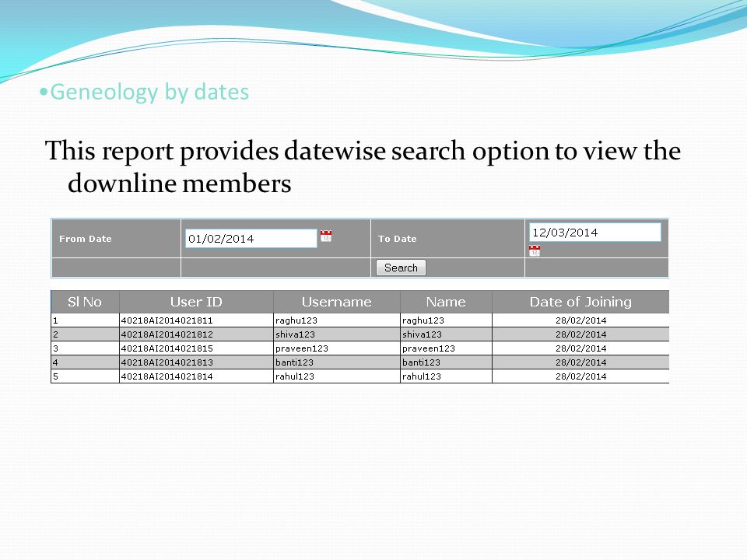Click serial number 2 in the table
747x560 pixels.
pyautogui.click(x=55, y=334)
